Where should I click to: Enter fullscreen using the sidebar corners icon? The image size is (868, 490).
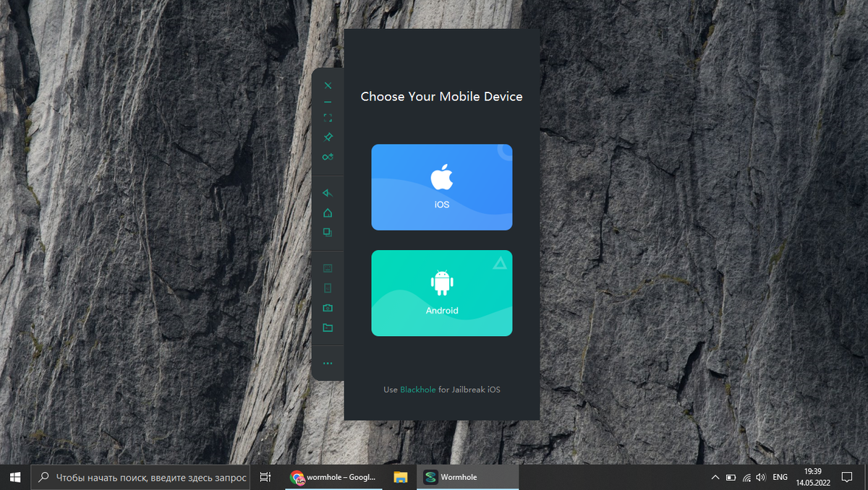328,117
